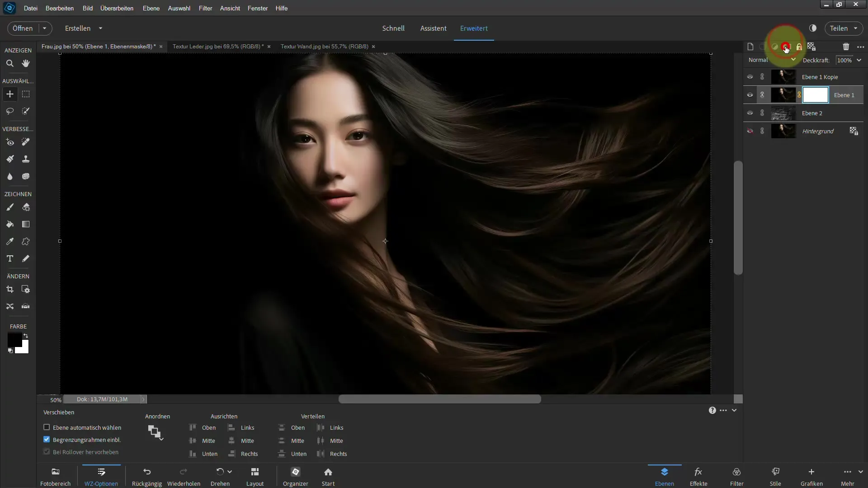Select the Crop tool
The height and width of the screenshot is (488, 868).
click(9, 290)
